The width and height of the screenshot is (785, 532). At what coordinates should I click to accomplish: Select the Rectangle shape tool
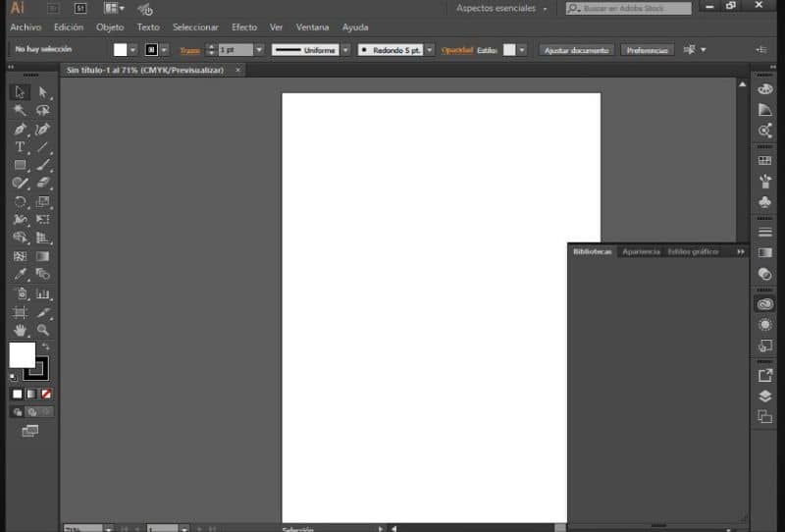[20, 165]
